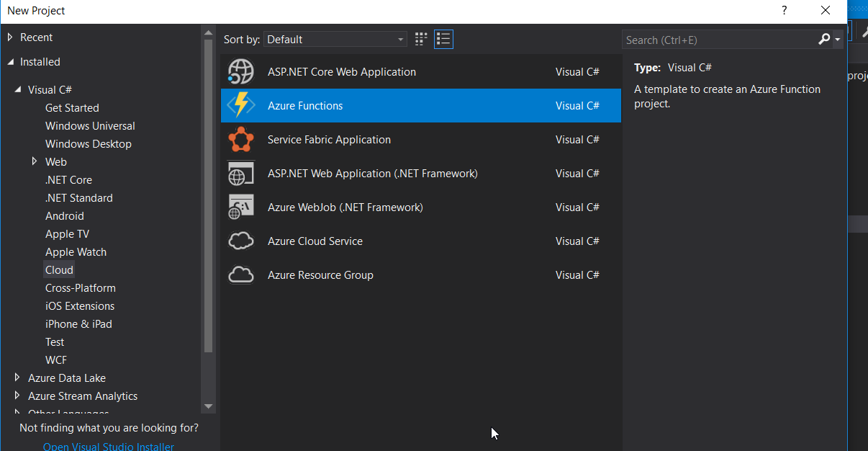Viewport: 868px width, 451px height.
Task: Click the Azure Resource Group icon
Action: [241, 275]
